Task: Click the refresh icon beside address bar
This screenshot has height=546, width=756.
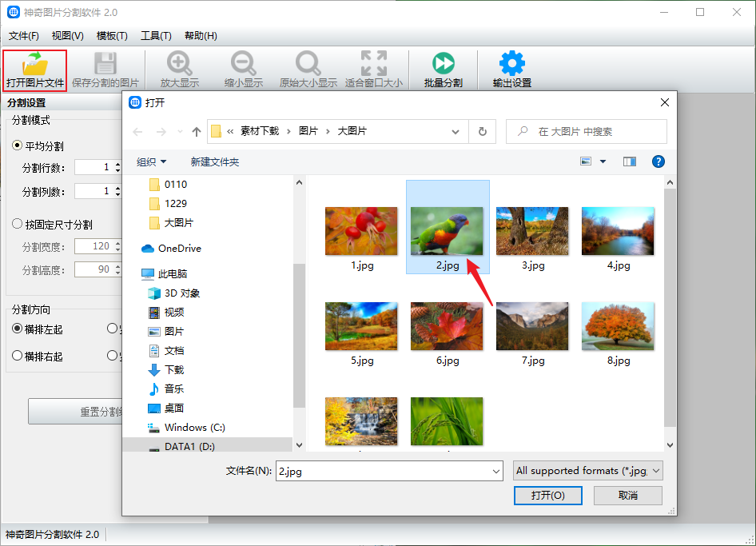Action: (482, 132)
